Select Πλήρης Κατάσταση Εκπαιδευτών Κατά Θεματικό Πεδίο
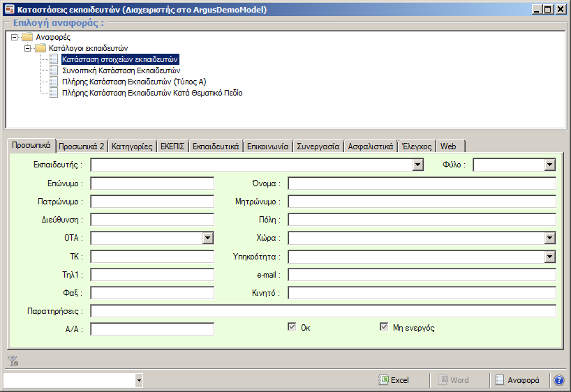The image size is (571, 392). coord(151,93)
